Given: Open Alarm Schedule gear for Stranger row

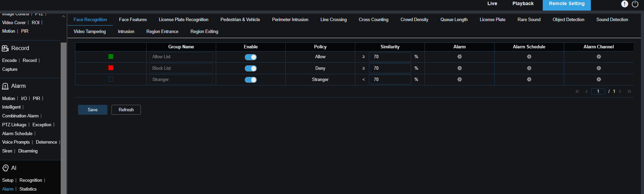Looking at the screenshot, I should click(x=529, y=80).
